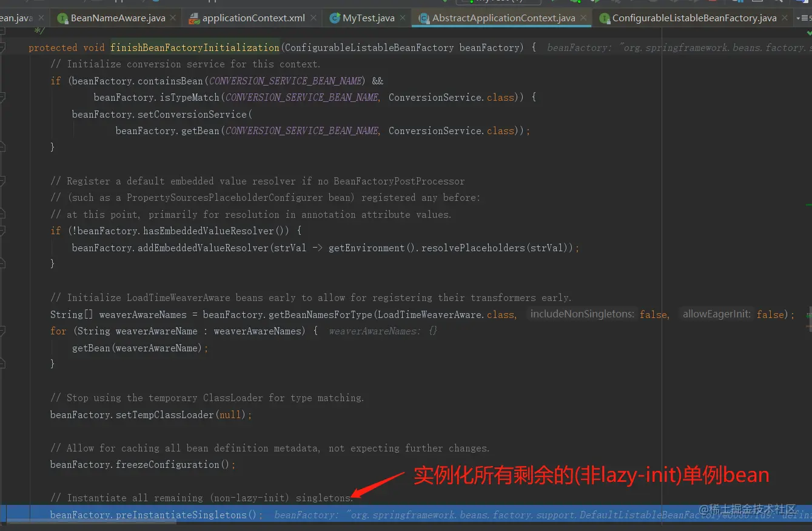Image resolution: width=812 pixels, height=531 pixels.
Task: Click the getBean(weaverAwareName) statement
Action: 140,348
